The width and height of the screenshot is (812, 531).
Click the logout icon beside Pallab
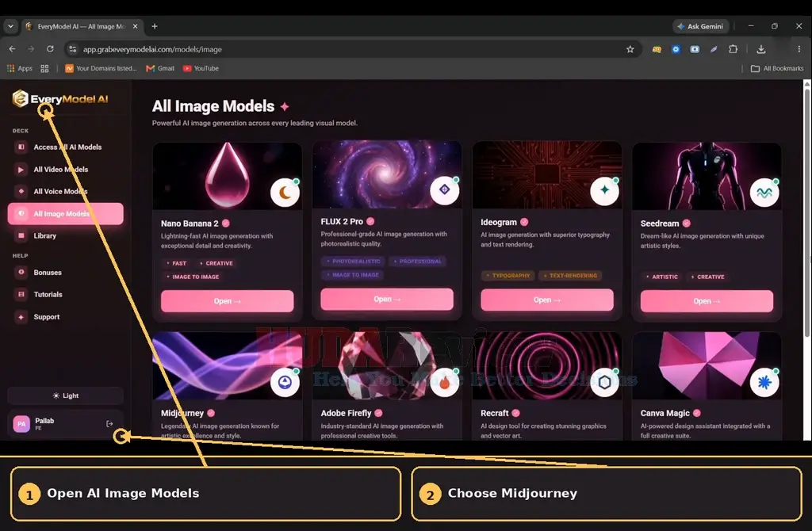(109, 424)
